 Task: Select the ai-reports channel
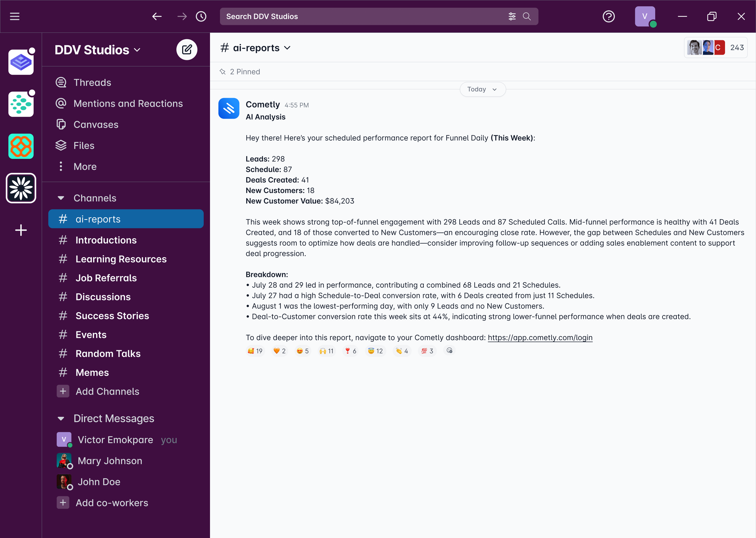click(x=126, y=219)
